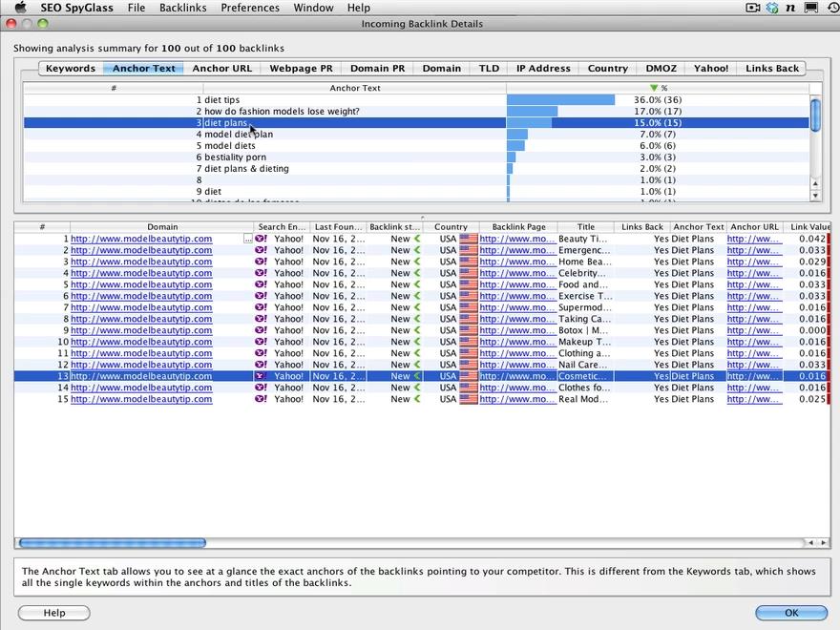The height and width of the screenshot is (630, 840).
Task: Open backlink page link in row 4
Action: [x=517, y=273]
